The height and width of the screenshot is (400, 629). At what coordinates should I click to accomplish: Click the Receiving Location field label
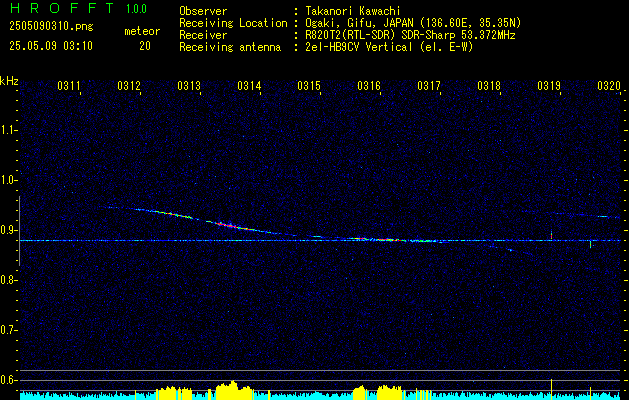pos(233,23)
